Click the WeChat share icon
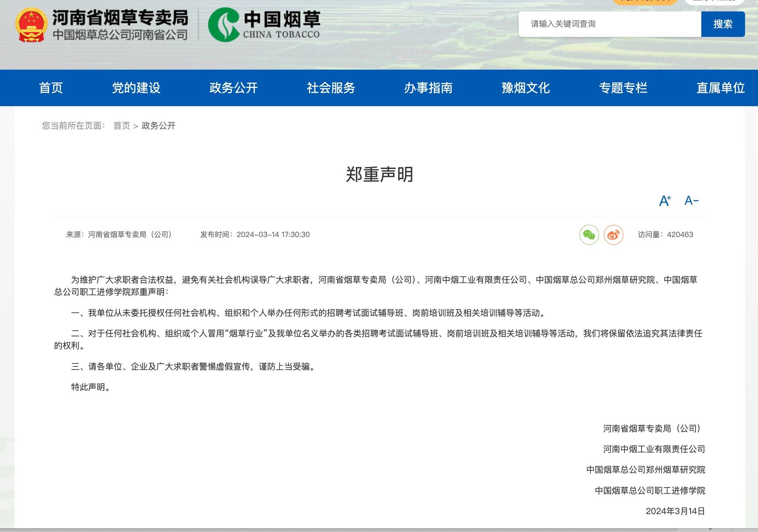Image resolution: width=758 pixels, height=532 pixels. tap(589, 235)
